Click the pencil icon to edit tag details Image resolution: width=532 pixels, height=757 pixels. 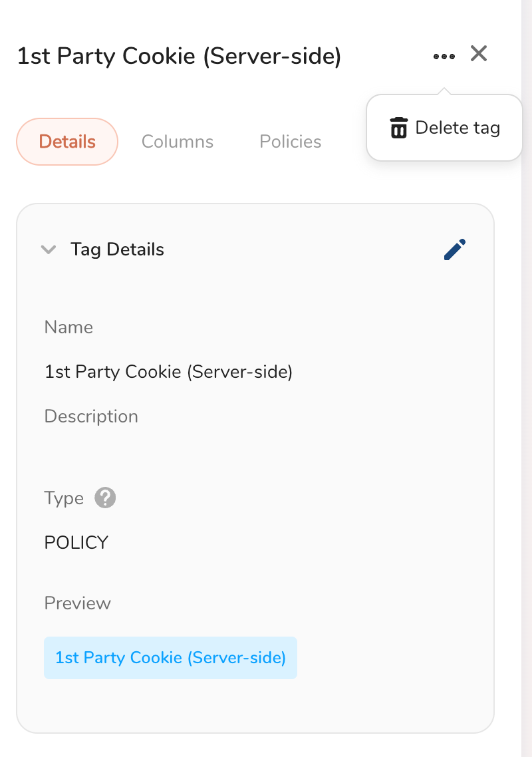[455, 249]
